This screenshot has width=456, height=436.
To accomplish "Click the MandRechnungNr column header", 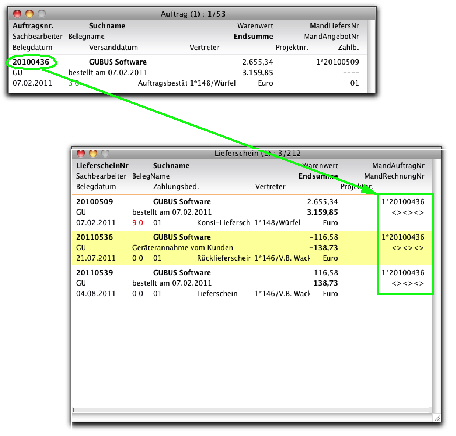I will click(x=394, y=176).
